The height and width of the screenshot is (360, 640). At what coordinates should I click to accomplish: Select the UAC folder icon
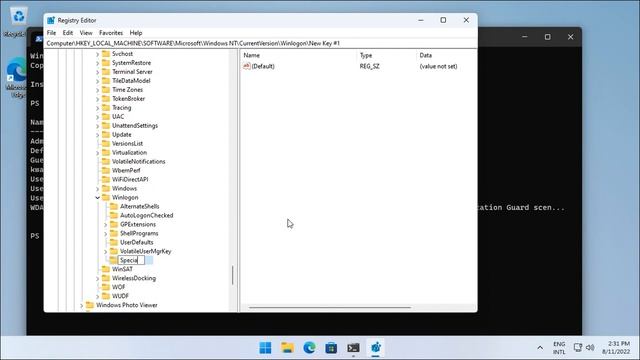click(x=106, y=116)
